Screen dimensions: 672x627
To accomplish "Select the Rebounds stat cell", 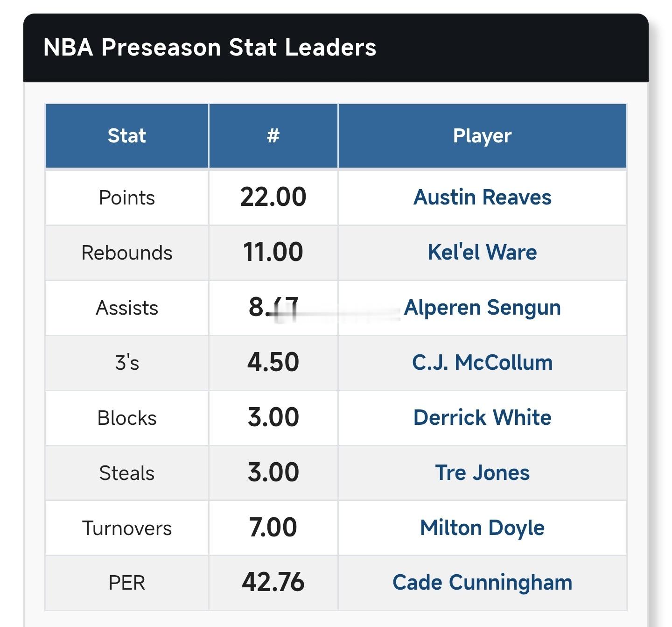I will click(x=126, y=253).
